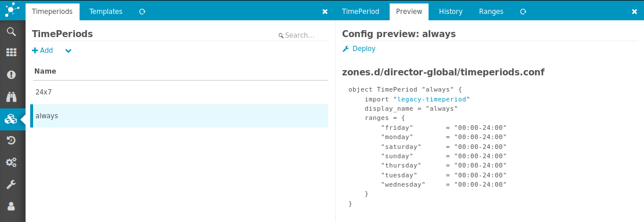Click the Icinga logo icon
The width and height of the screenshot is (644, 222).
point(12,9)
